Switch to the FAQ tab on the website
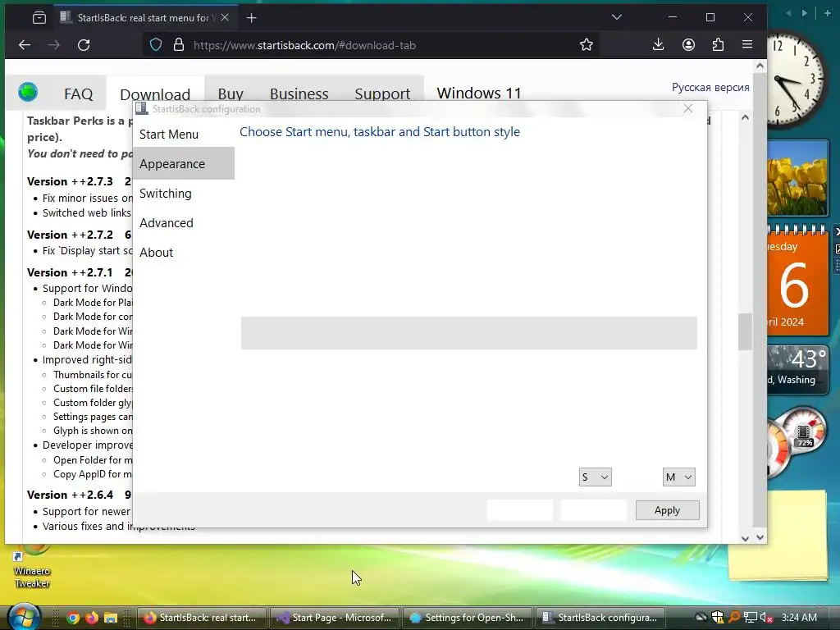The width and height of the screenshot is (840, 630). (x=78, y=94)
